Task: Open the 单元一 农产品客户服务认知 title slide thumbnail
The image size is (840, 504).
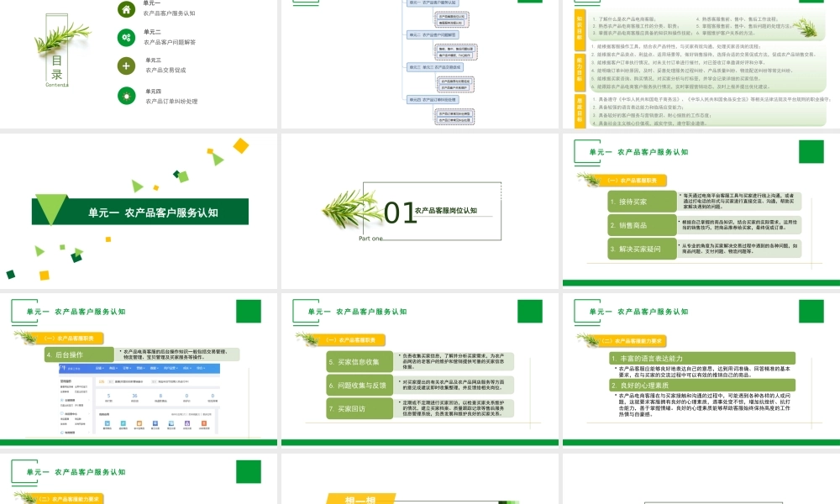Action: [x=140, y=212]
